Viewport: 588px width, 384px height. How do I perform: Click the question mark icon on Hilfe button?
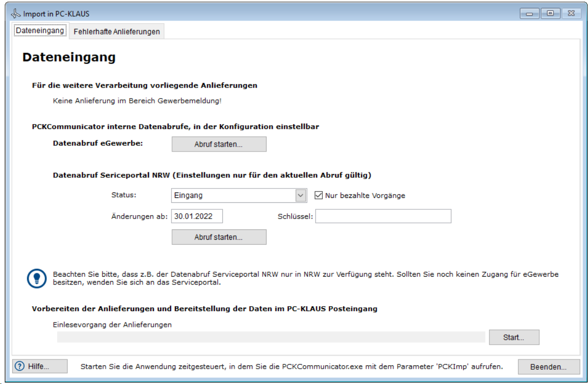click(x=20, y=366)
